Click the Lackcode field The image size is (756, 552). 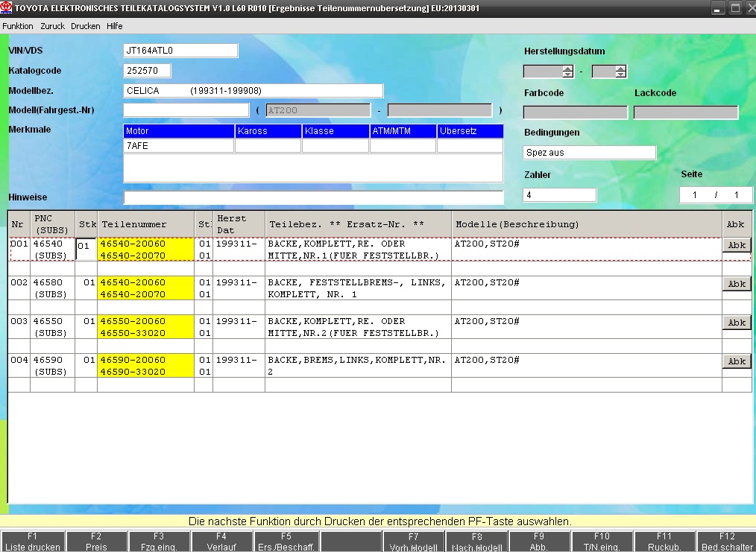pyautogui.click(x=686, y=112)
